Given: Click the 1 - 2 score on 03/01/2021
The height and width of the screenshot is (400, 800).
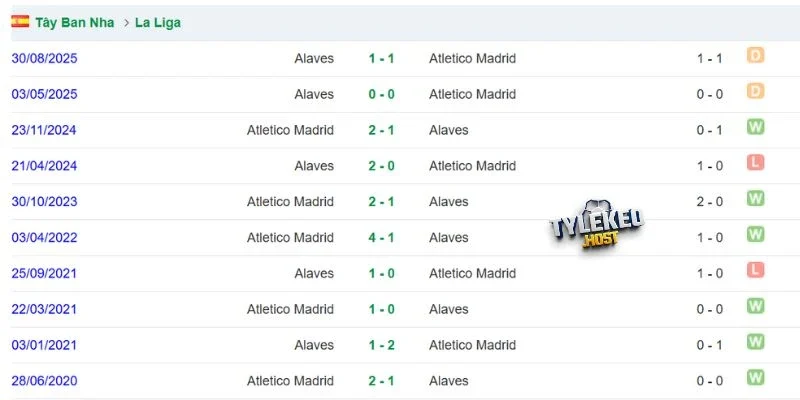Looking at the screenshot, I should click(x=382, y=345).
